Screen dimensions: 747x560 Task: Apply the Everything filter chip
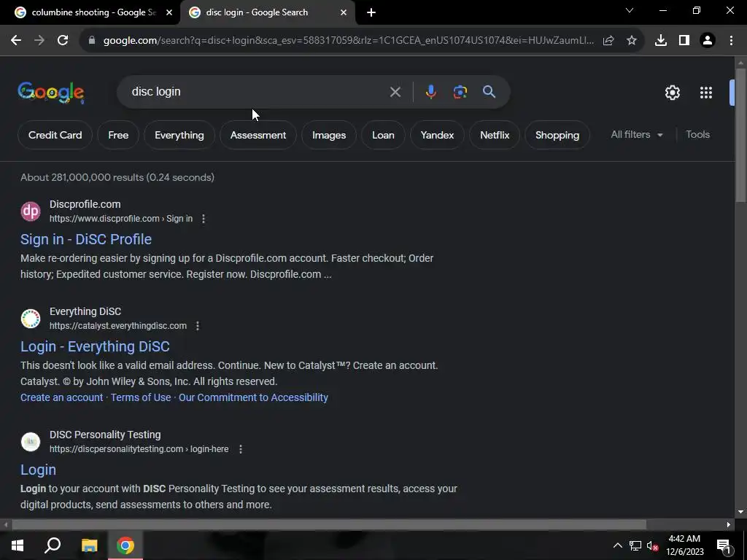[x=179, y=135]
